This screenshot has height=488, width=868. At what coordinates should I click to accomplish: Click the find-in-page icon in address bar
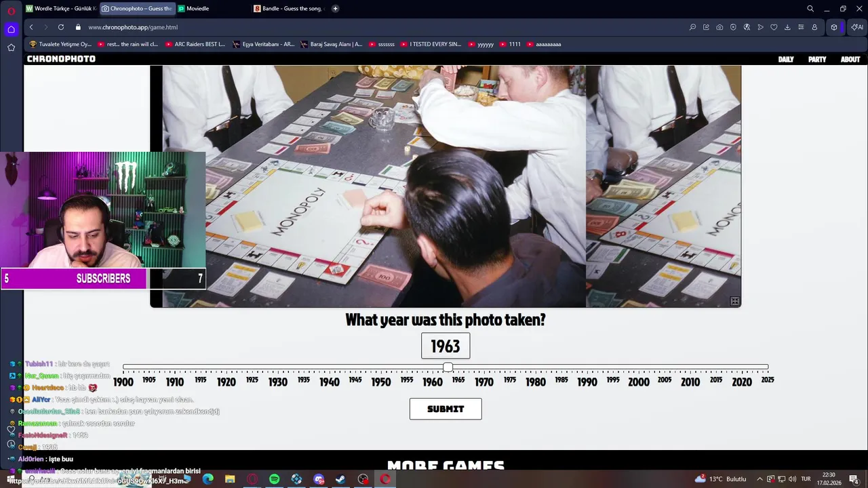[692, 27]
